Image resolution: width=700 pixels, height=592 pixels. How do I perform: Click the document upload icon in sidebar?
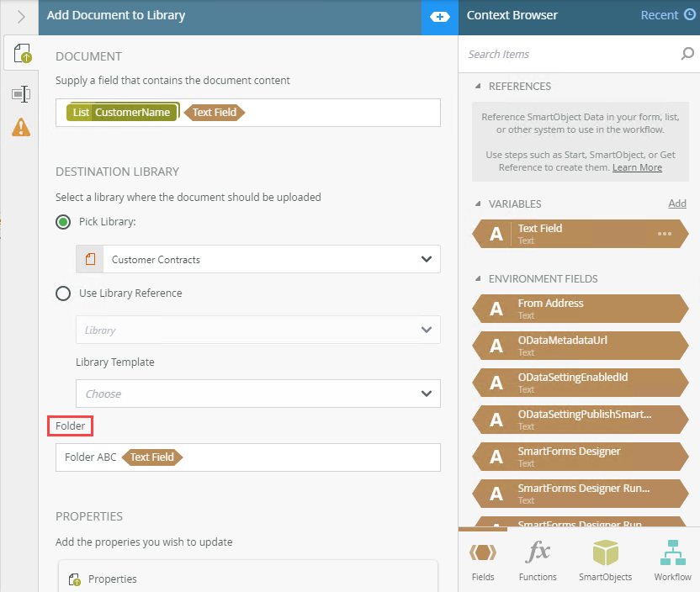[x=22, y=55]
